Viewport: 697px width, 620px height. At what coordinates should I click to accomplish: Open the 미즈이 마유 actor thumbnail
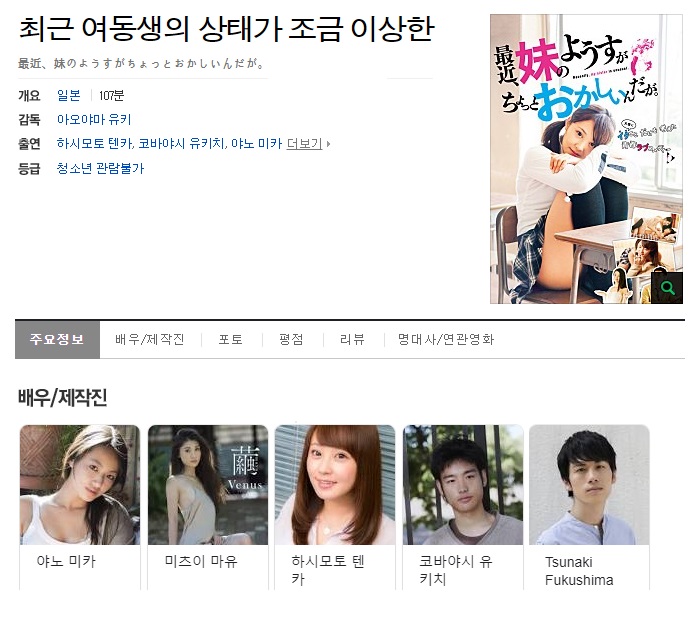coord(208,485)
